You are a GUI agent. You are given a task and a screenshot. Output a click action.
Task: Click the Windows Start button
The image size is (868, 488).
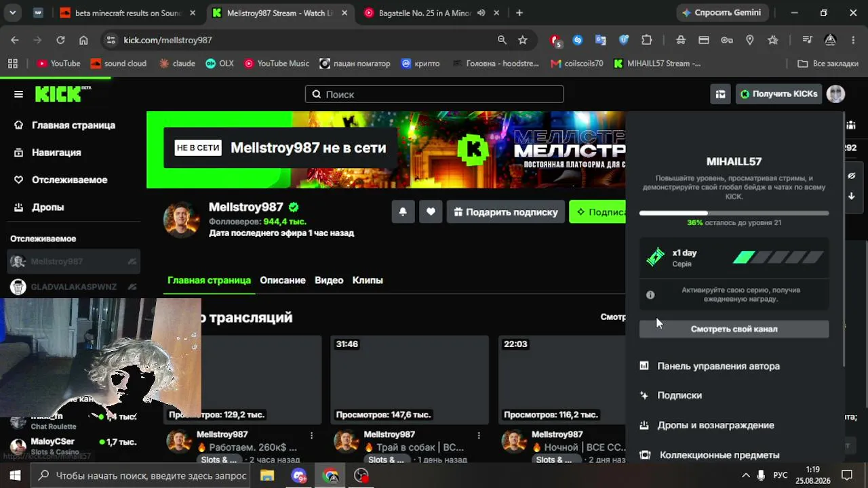coord(15,476)
